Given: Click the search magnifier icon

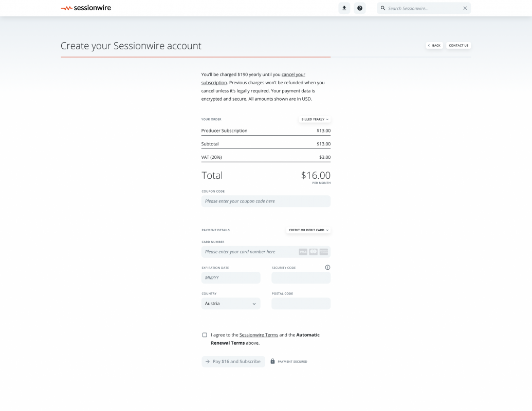Looking at the screenshot, I should 383,8.
